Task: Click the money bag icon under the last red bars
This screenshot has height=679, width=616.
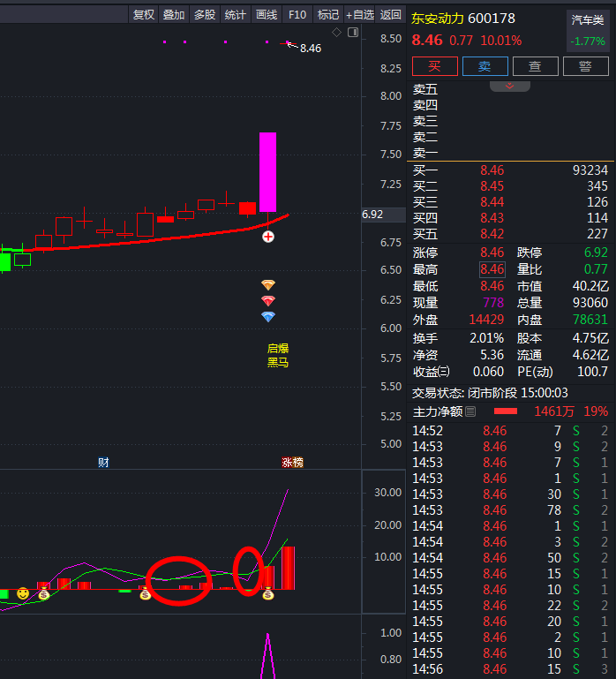Action: pos(268,593)
